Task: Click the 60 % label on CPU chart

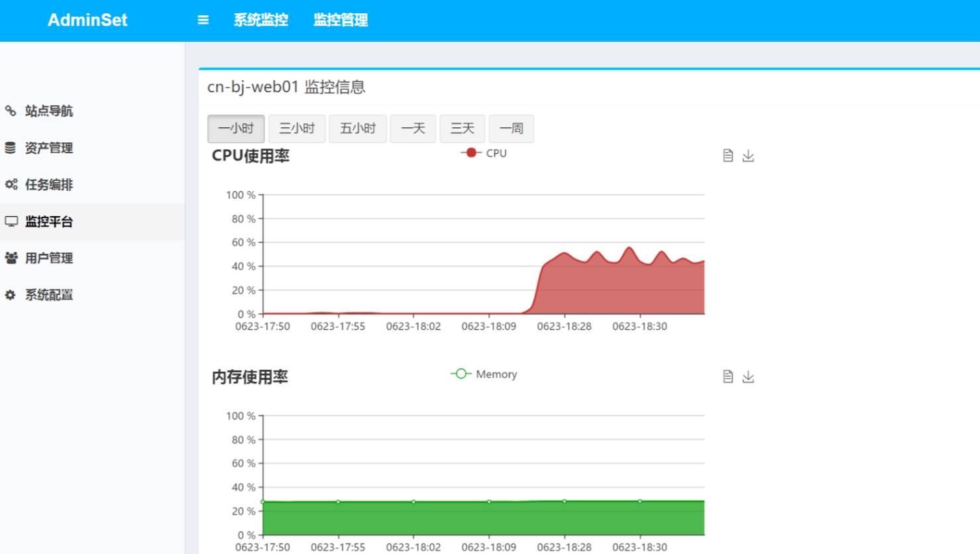Action: pyautogui.click(x=243, y=243)
